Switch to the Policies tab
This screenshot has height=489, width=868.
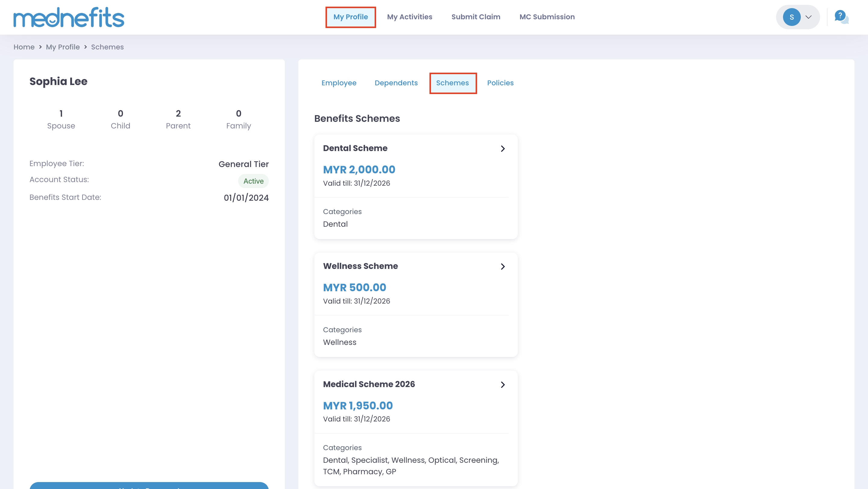click(500, 83)
